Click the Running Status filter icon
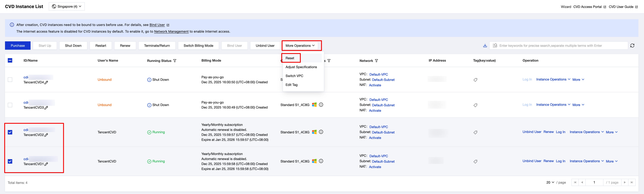This screenshot has height=194, width=644. pyautogui.click(x=175, y=61)
